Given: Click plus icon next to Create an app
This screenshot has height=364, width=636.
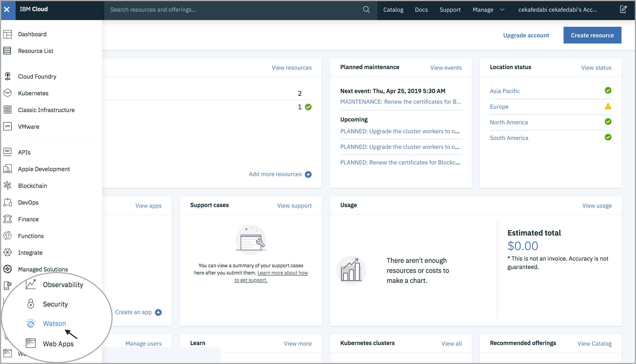Looking at the screenshot, I should (158, 312).
